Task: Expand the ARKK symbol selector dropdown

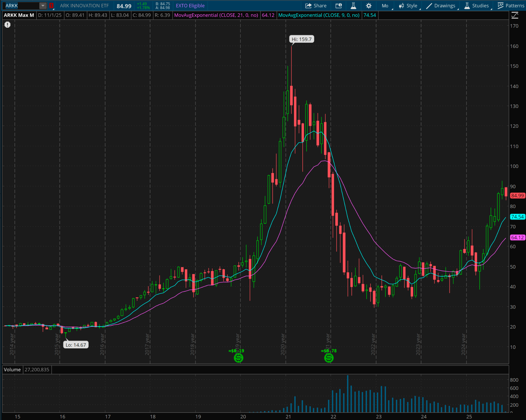Action: (x=43, y=6)
